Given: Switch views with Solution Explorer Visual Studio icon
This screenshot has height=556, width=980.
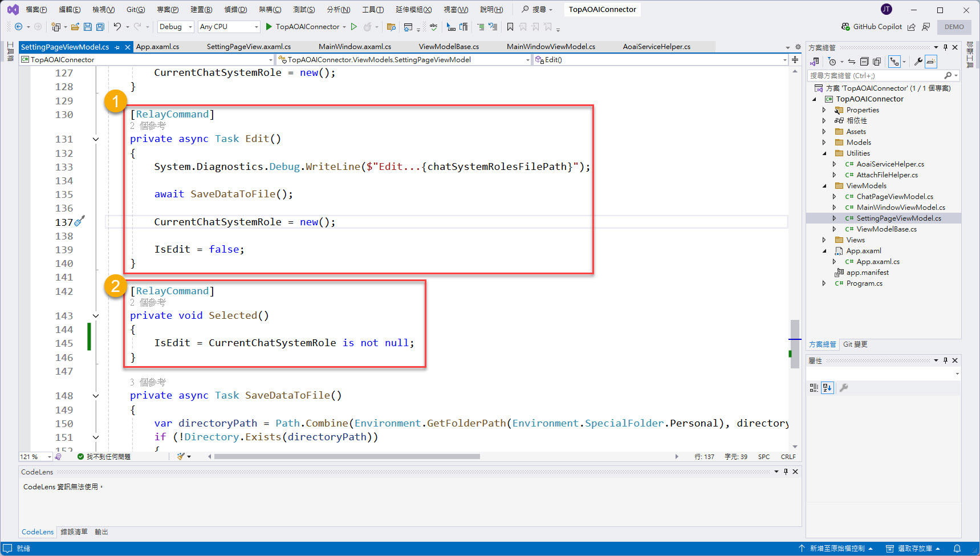Looking at the screenshot, I should pos(815,62).
